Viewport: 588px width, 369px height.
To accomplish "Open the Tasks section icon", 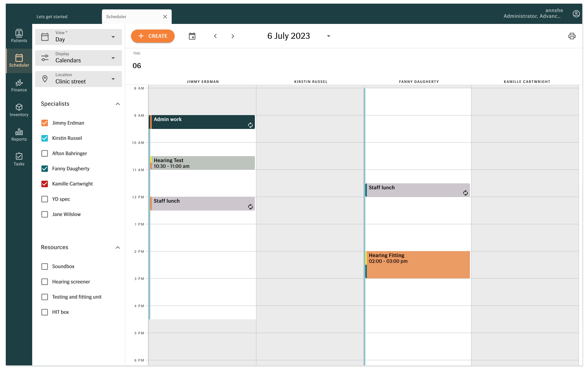I will click(19, 159).
